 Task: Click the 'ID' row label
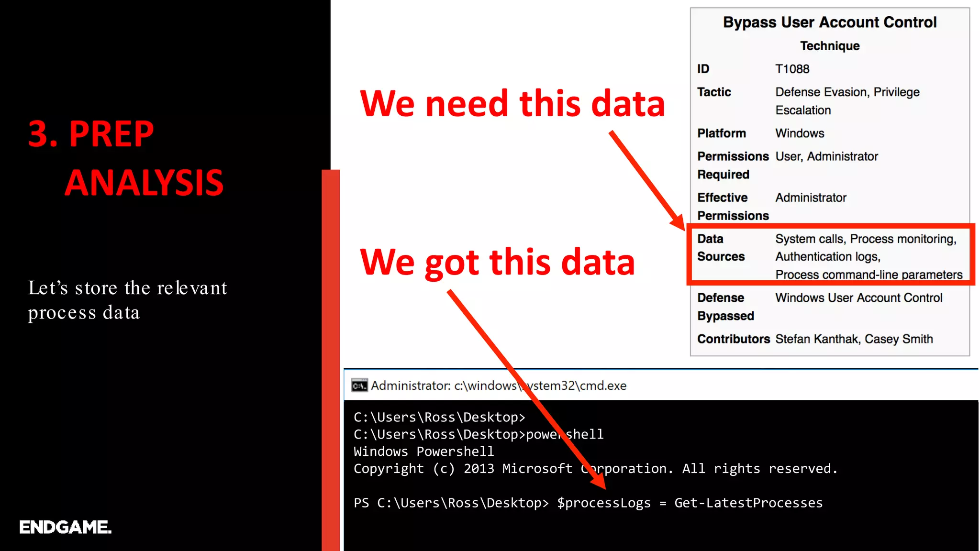(703, 69)
